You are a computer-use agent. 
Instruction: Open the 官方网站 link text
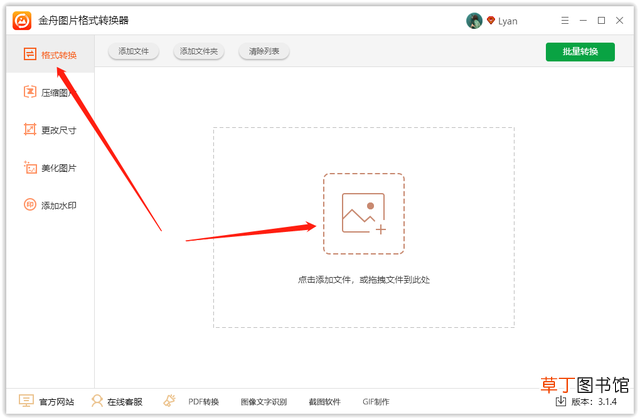point(56,402)
